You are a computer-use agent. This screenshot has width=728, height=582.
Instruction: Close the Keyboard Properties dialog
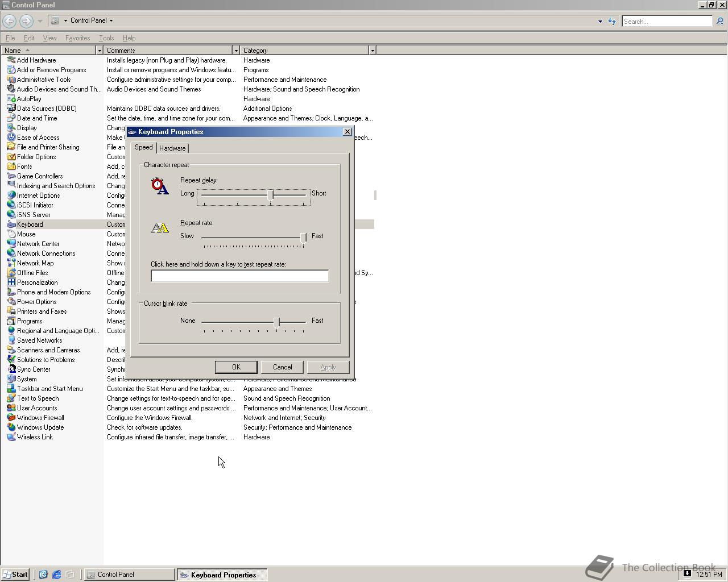click(348, 132)
